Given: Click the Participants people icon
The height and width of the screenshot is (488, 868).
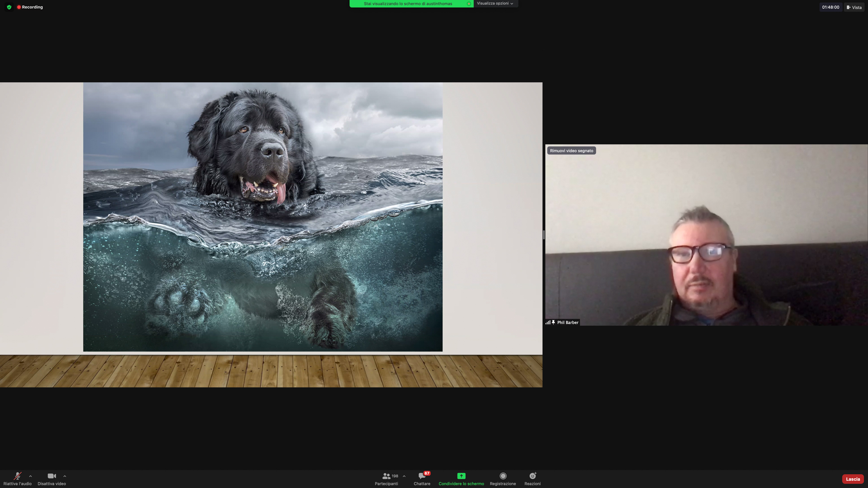Looking at the screenshot, I should pos(385,476).
